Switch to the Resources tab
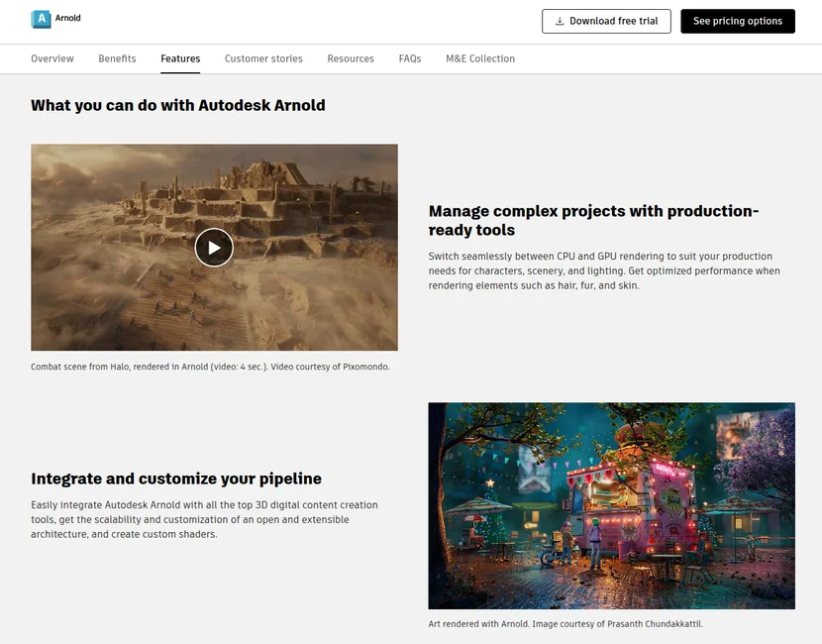 click(x=351, y=58)
